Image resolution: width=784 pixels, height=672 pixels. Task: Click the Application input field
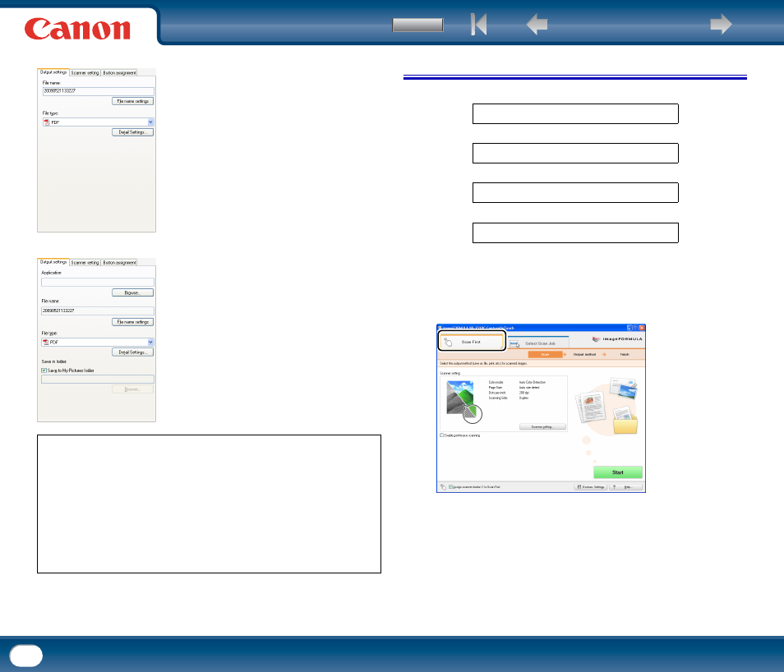point(98,282)
